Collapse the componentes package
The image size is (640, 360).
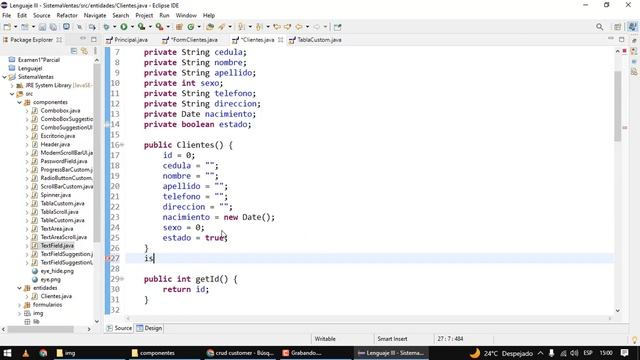pos(19,102)
